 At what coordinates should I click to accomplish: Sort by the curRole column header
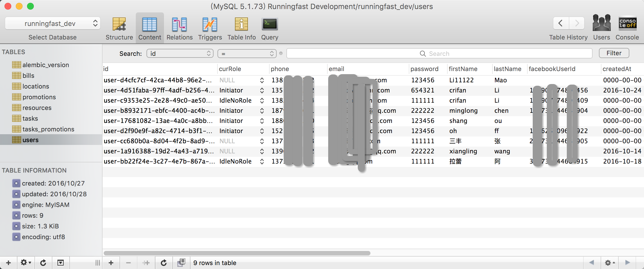tap(243, 69)
